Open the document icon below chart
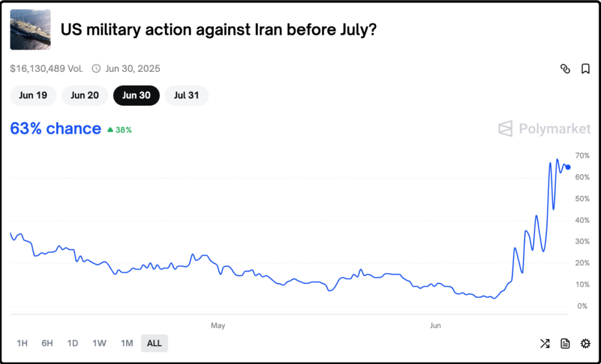 coord(565,343)
